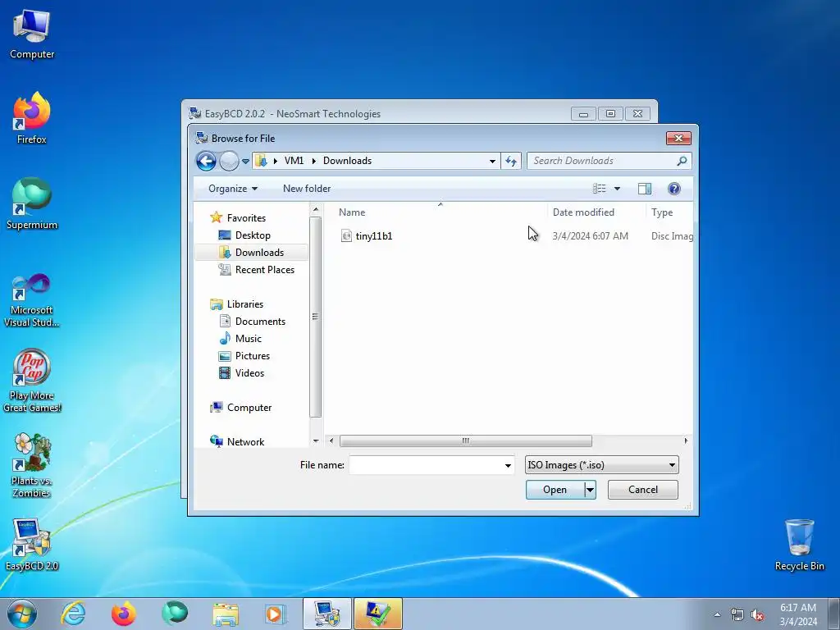Click the horizontal scrollbar in file list
The width and height of the screenshot is (840, 630).
pyautogui.click(x=466, y=441)
